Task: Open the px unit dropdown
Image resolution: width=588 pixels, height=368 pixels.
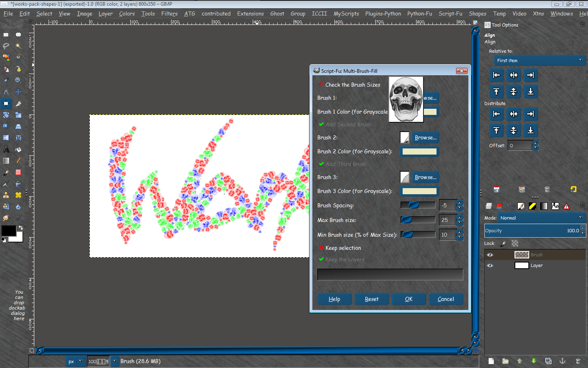Action: pos(75,361)
